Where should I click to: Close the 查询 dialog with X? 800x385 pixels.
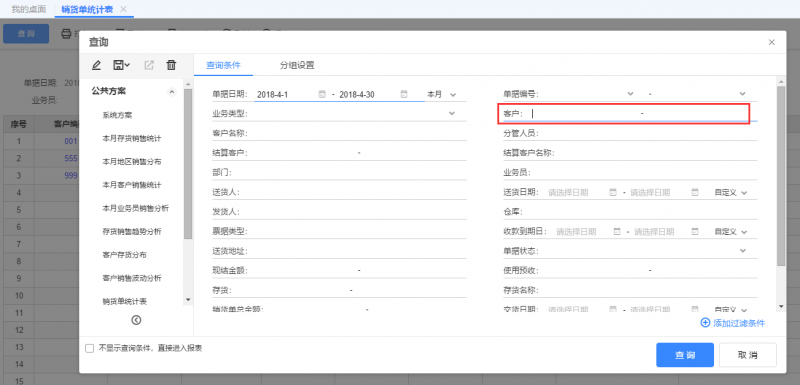click(x=771, y=42)
